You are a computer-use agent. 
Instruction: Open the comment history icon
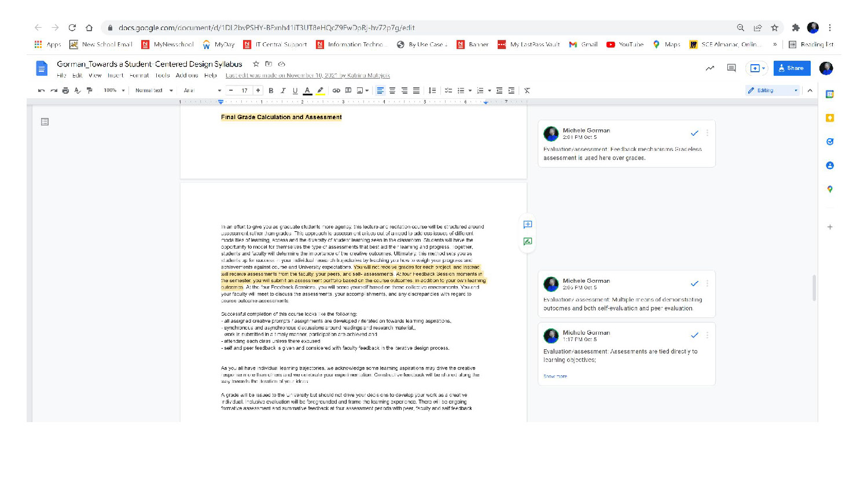click(x=731, y=68)
